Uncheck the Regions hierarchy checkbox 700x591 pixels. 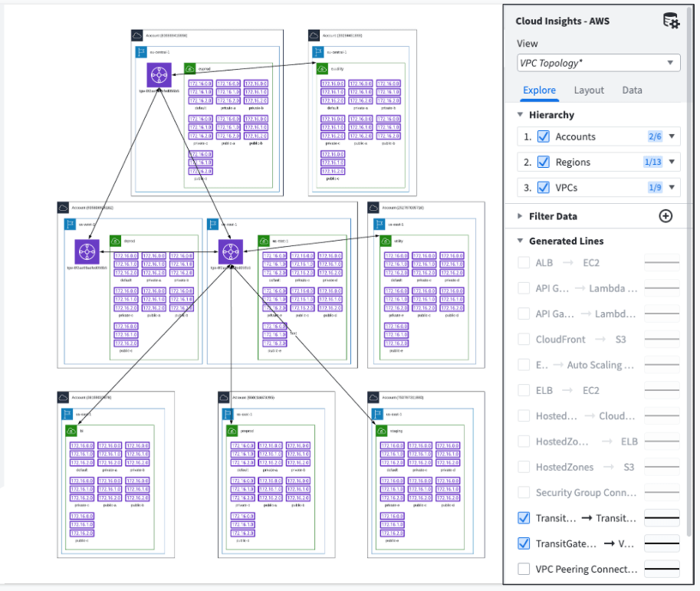tap(544, 162)
